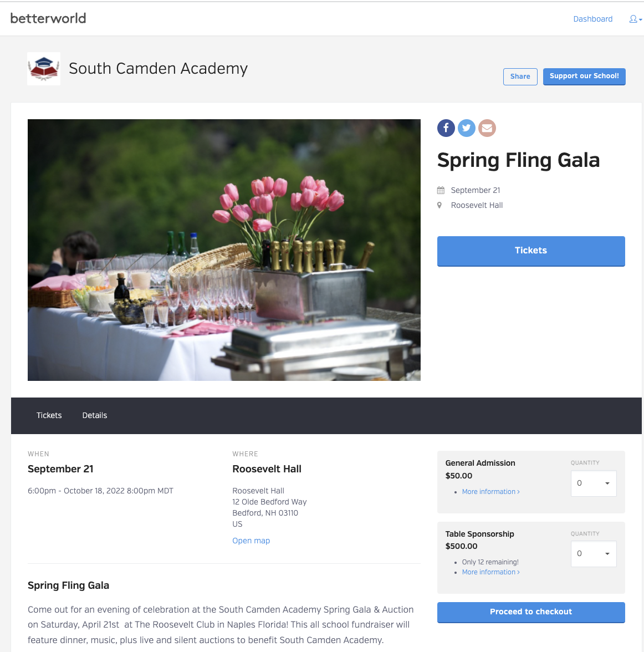Share event via Twitter icon
The image size is (644, 652).
coord(467,128)
